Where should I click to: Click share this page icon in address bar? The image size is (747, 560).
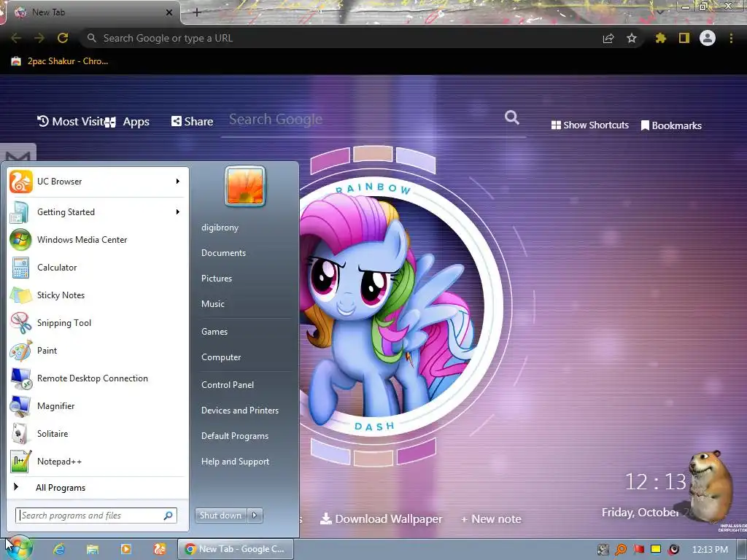(x=608, y=38)
